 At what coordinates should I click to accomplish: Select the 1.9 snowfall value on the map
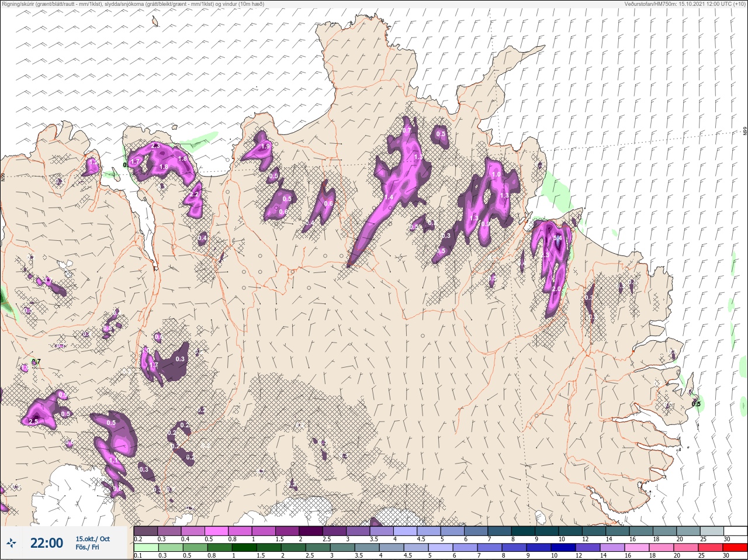(x=265, y=146)
